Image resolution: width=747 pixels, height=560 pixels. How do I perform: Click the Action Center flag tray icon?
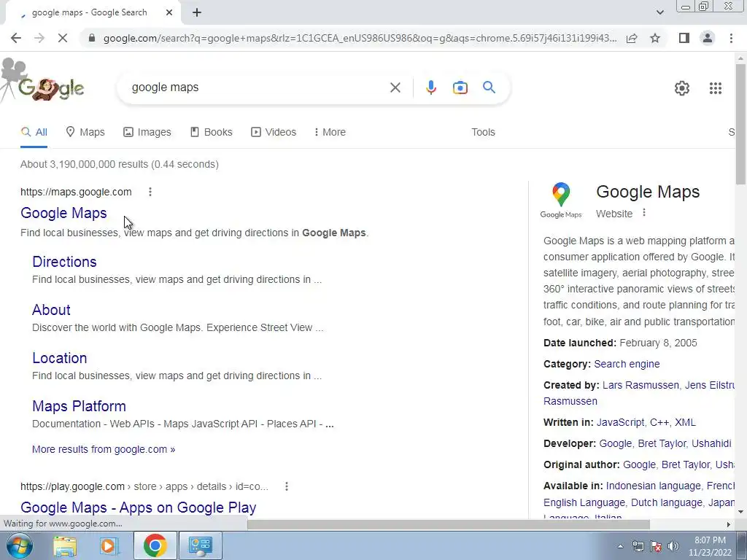coord(656,546)
